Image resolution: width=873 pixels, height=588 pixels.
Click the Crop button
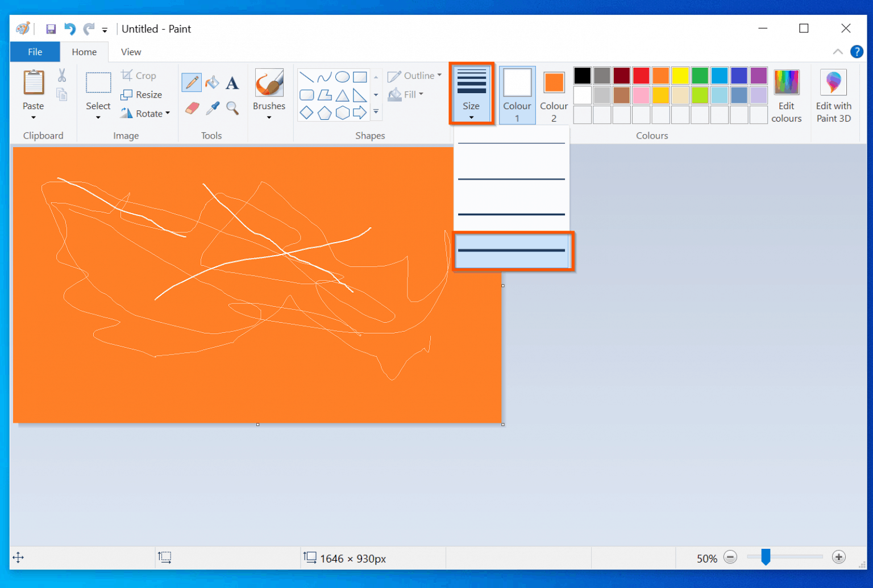140,75
